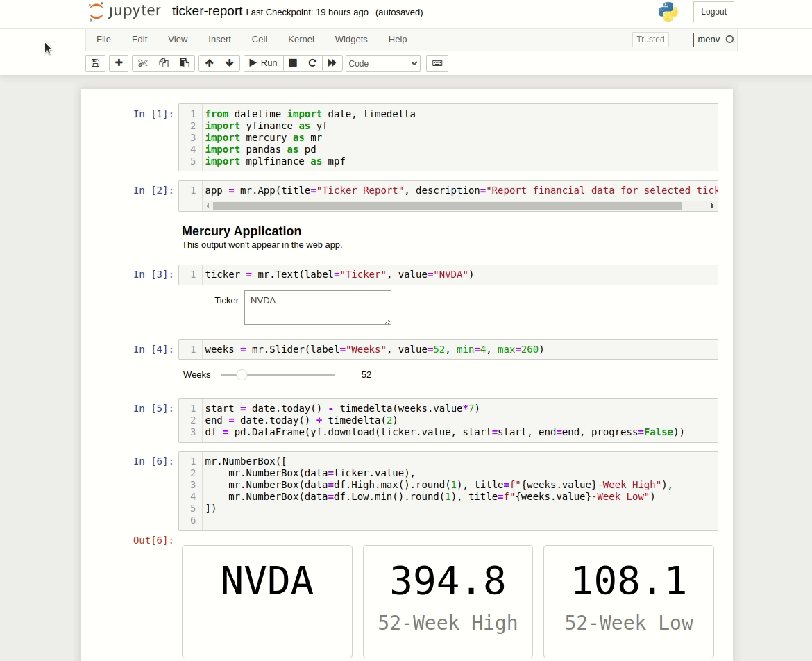The height and width of the screenshot is (661, 812).
Task: Open the Widgets menu
Action: click(x=351, y=40)
